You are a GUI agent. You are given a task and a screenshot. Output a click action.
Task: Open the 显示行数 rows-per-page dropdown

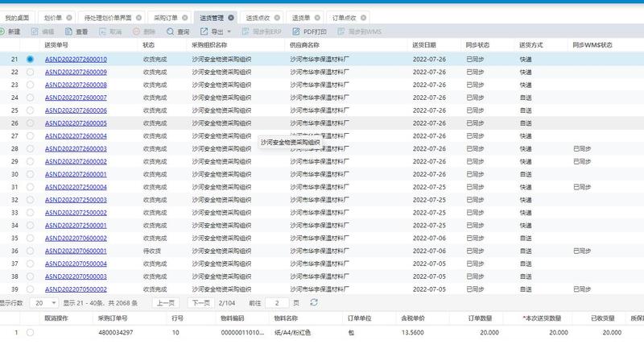coord(44,303)
